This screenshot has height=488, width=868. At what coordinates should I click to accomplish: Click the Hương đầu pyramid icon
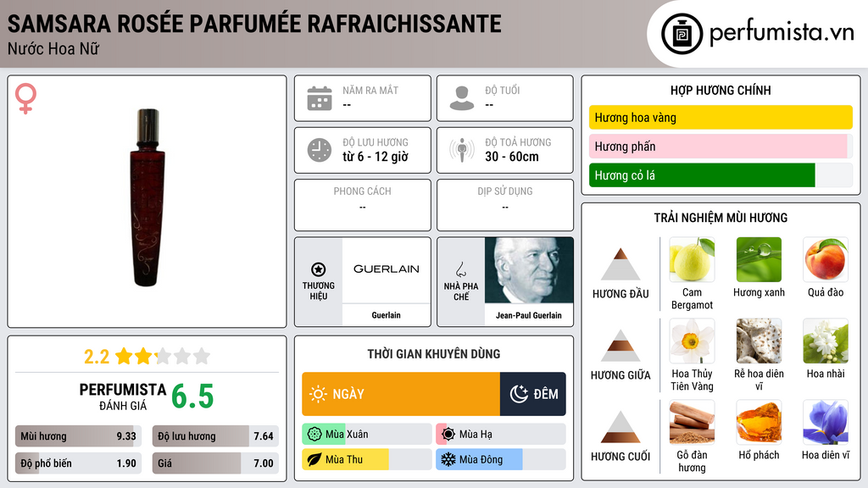620,264
